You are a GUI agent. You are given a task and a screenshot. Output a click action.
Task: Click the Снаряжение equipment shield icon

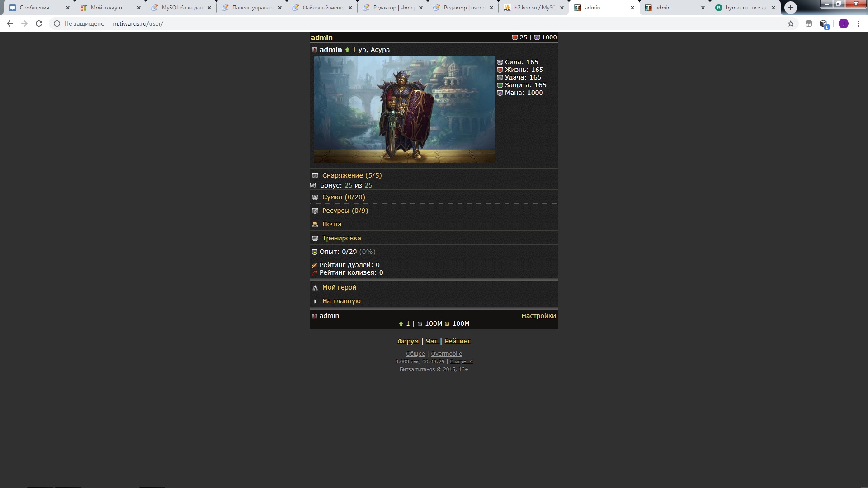[x=315, y=176]
